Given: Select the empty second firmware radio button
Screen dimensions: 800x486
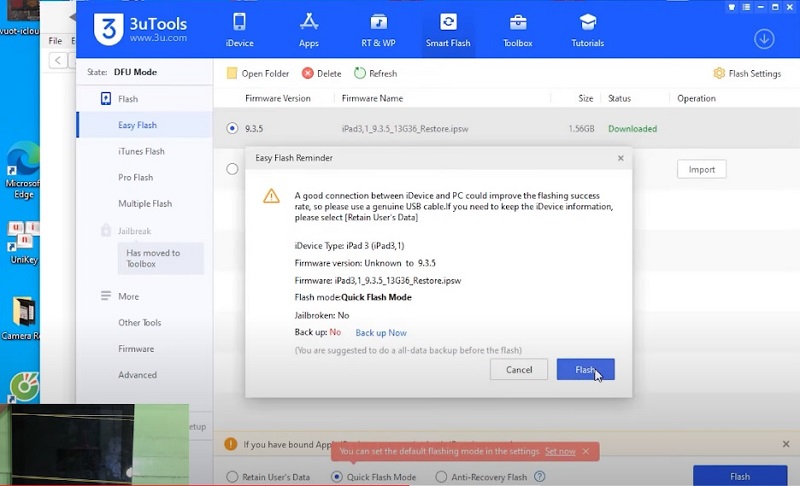Looking at the screenshot, I should tap(232, 169).
